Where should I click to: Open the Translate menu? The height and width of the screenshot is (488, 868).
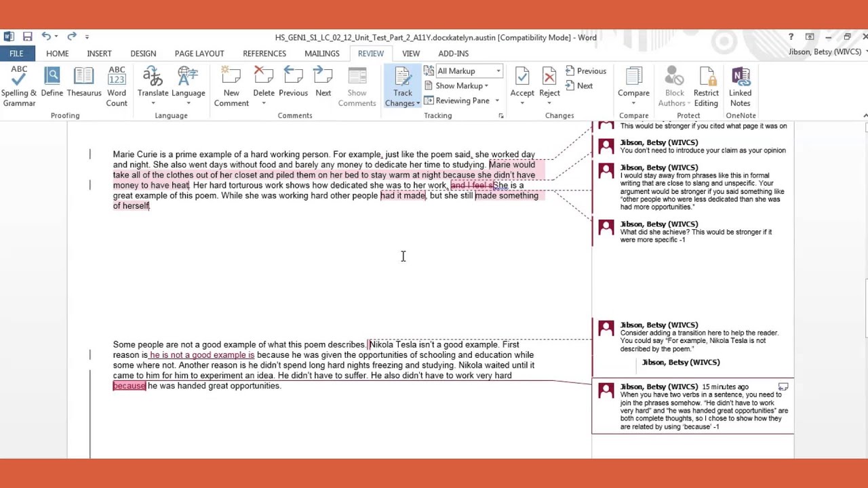(153, 86)
